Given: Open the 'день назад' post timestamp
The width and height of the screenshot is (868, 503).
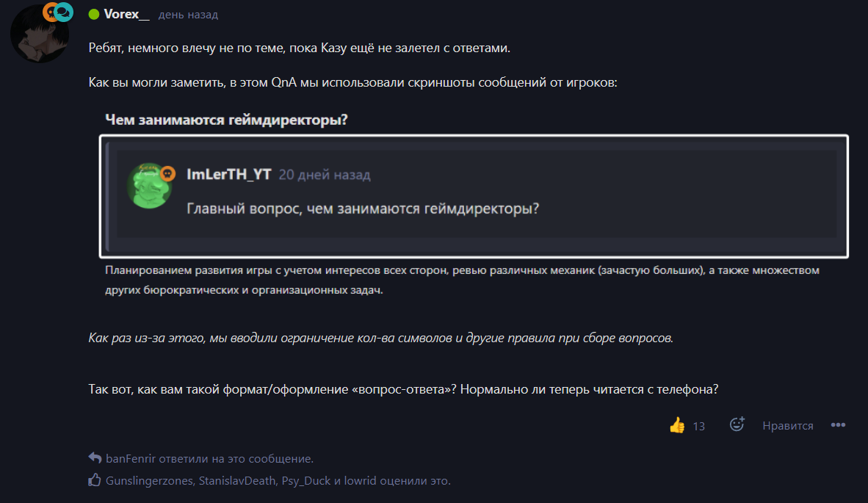Looking at the screenshot, I should (x=188, y=15).
